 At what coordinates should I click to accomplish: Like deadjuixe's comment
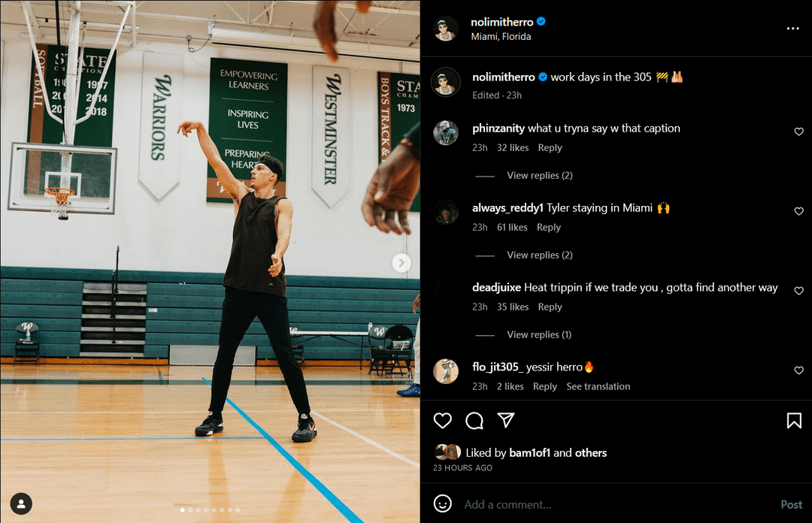pyautogui.click(x=799, y=292)
